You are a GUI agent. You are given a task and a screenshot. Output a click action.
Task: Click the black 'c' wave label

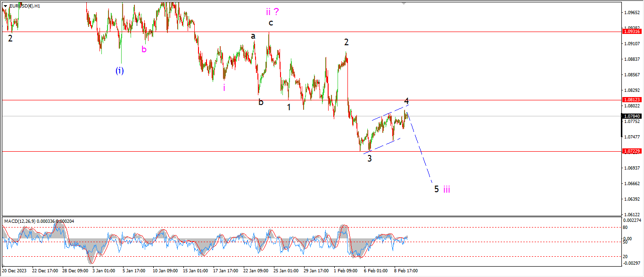pyautogui.click(x=271, y=23)
